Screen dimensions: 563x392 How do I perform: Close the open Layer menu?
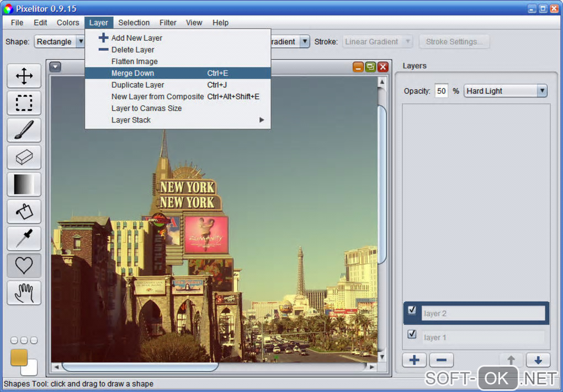tap(99, 23)
